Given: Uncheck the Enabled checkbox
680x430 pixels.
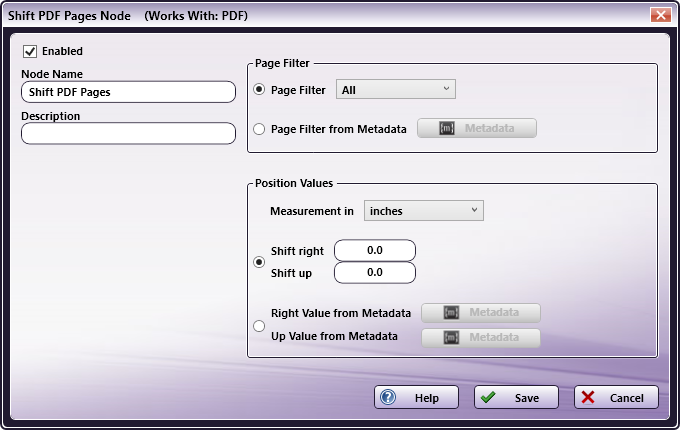Looking at the screenshot, I should [30, 52].
